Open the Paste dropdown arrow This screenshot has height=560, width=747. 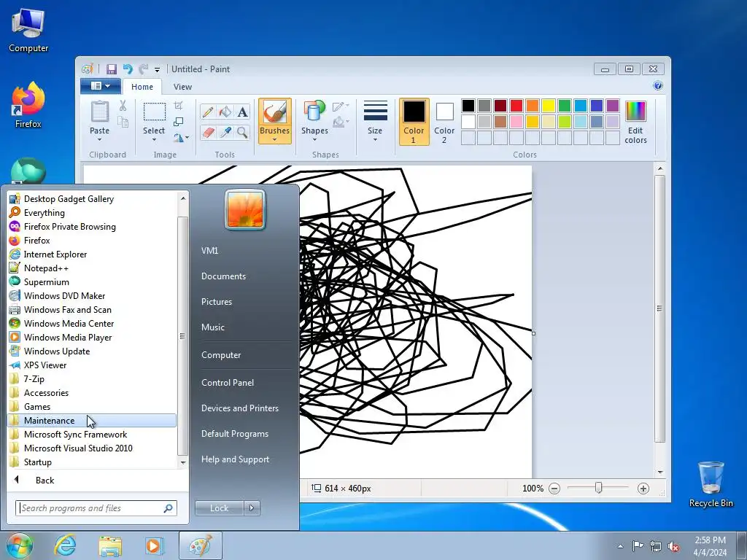[99, 139]
